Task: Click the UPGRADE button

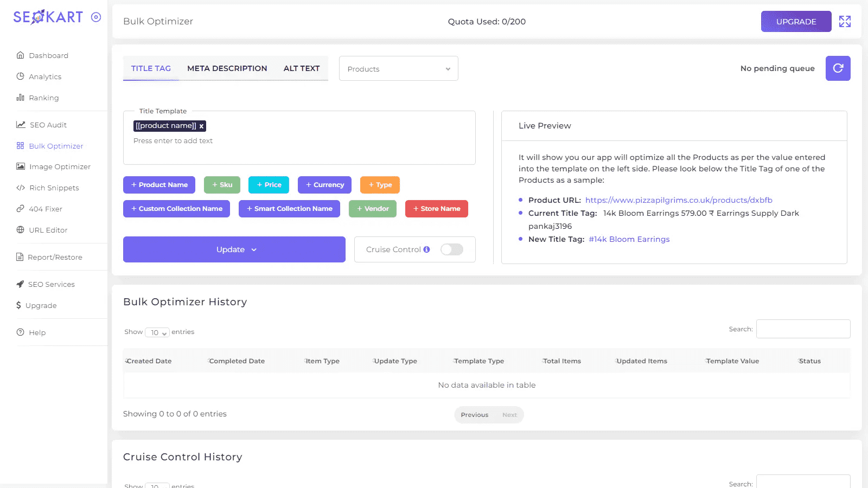Action: pyautogui.click(x=796, y=22)
